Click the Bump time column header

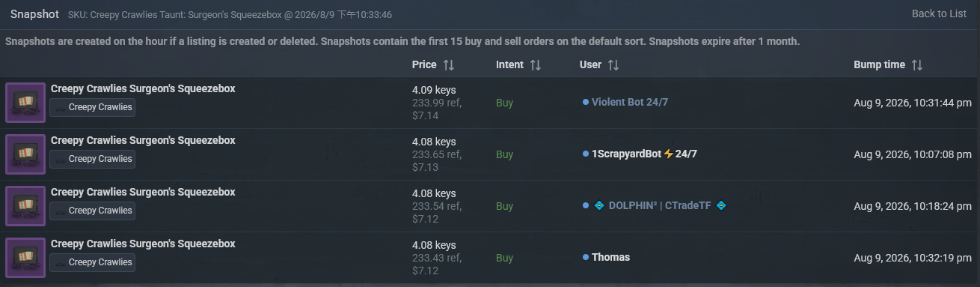pyautogui.click(x=879, y=65)
